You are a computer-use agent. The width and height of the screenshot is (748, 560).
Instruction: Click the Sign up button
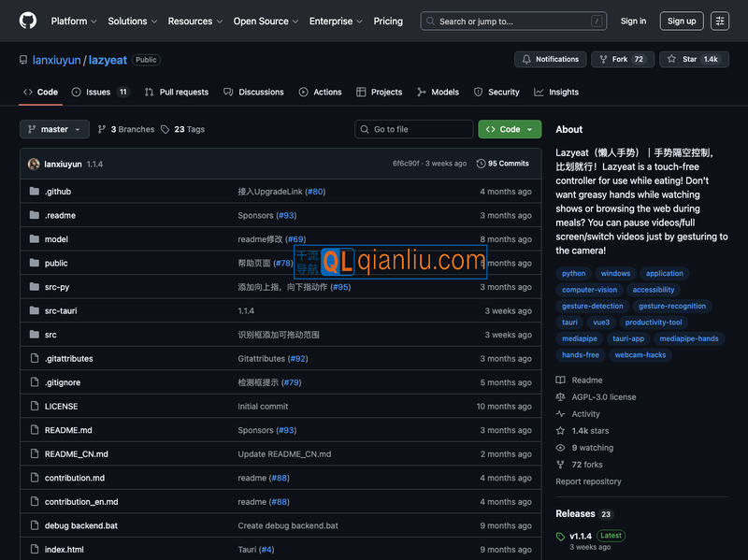[682, 21]
